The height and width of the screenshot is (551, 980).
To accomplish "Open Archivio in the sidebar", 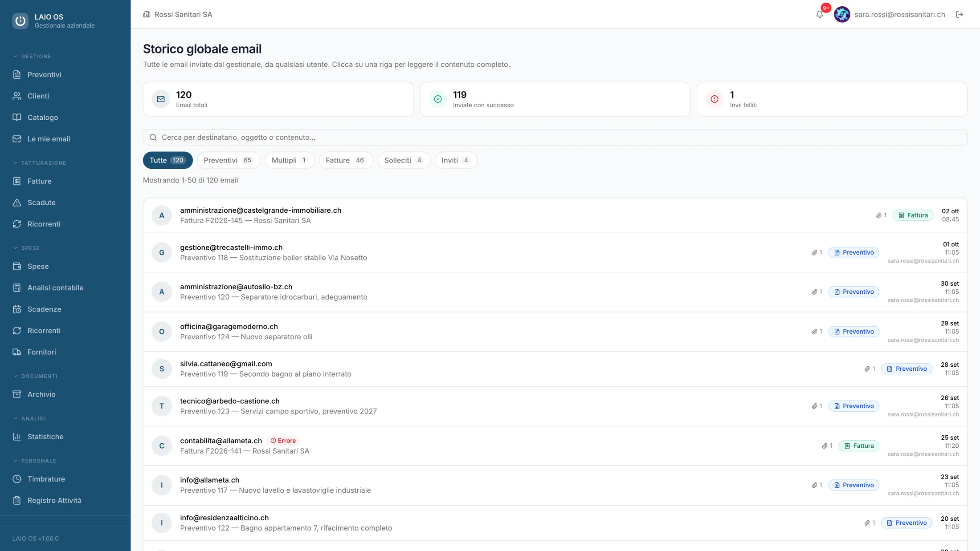I will pos(65,394).
